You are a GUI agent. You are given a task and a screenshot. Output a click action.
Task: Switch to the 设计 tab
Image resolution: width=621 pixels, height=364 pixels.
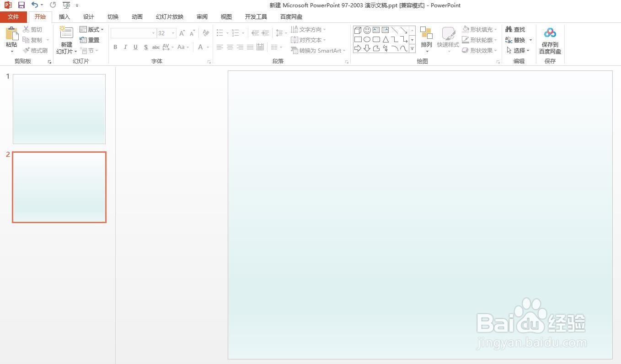click(x=89, y=17)
